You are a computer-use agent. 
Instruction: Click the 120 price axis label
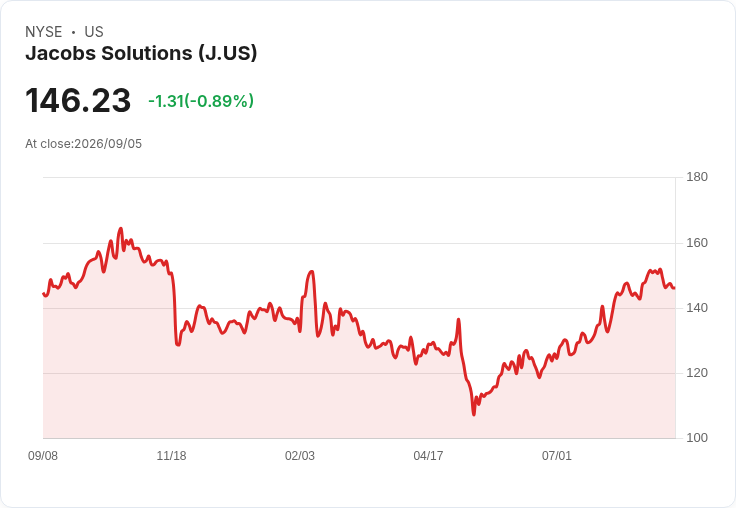tap(697, 373)
